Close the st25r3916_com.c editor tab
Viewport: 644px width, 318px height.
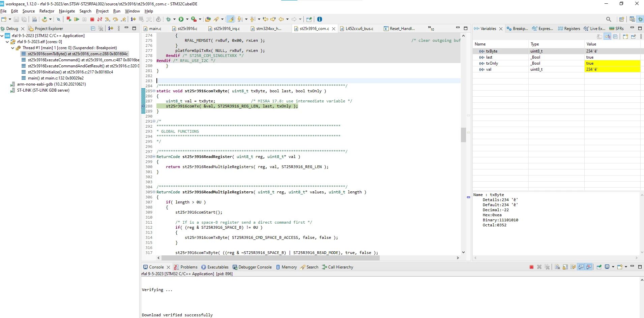(x=333, y=29)
